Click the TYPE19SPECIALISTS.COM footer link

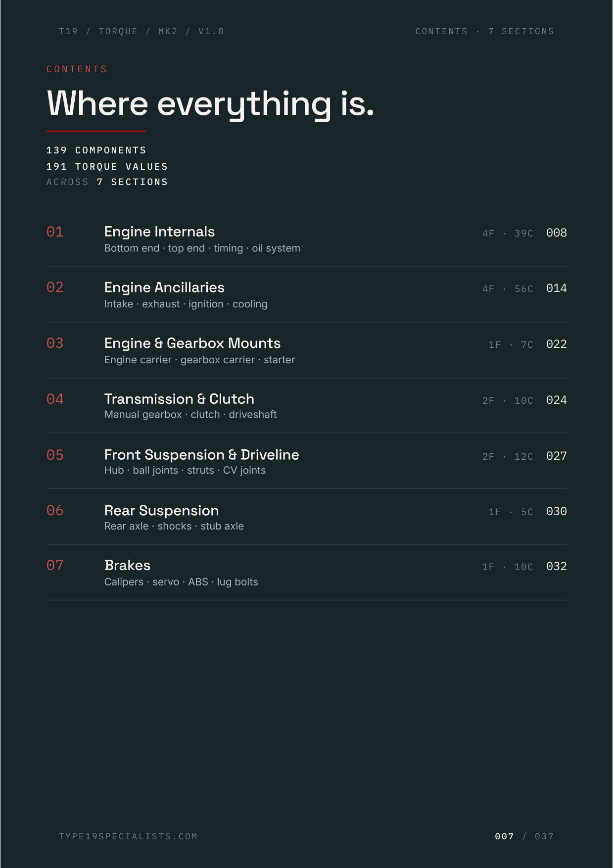(128, 836)
